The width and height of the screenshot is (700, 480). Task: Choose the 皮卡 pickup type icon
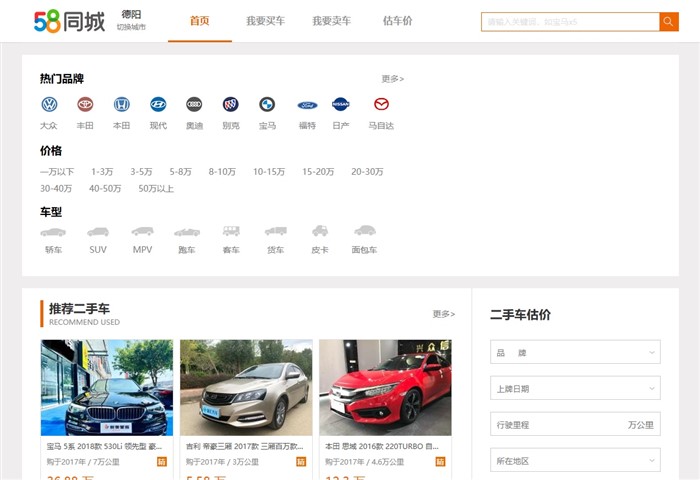coord(320,230)
